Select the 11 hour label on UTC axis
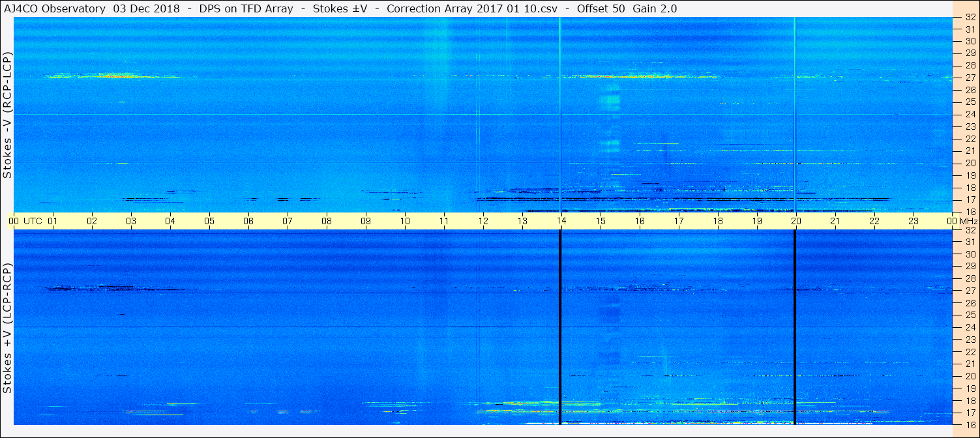The image size is (980, 438). click(x=444, y=221)
